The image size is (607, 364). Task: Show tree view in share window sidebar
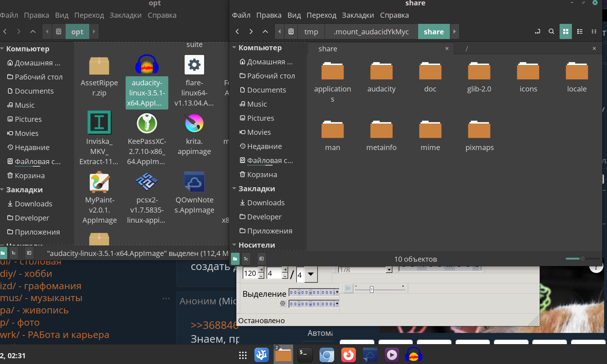coord(246,259)
